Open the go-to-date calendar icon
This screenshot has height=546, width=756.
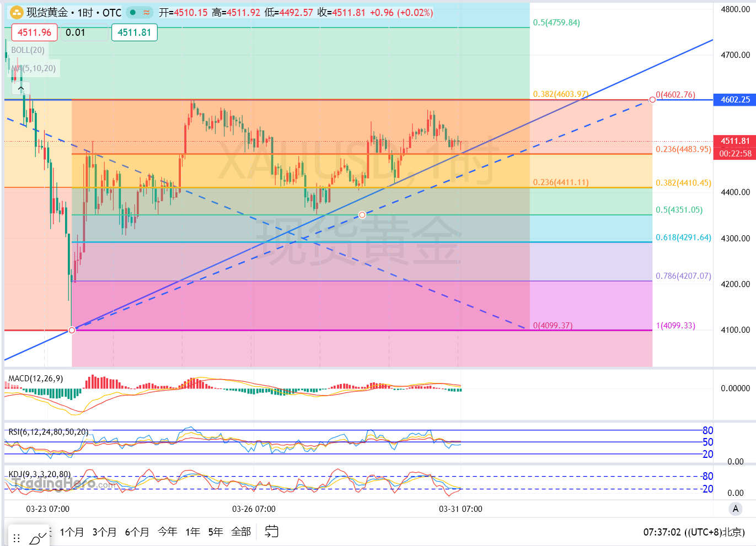[271, 532]
